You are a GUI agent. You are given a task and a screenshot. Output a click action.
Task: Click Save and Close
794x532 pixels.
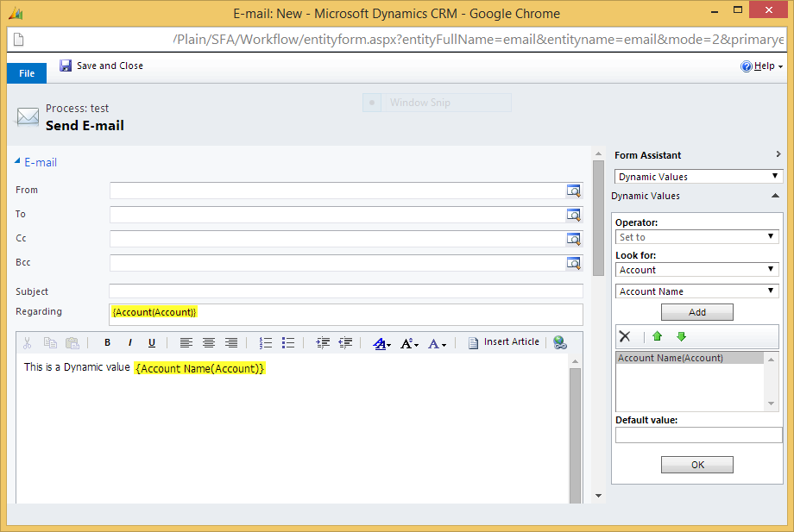[101, 66]
